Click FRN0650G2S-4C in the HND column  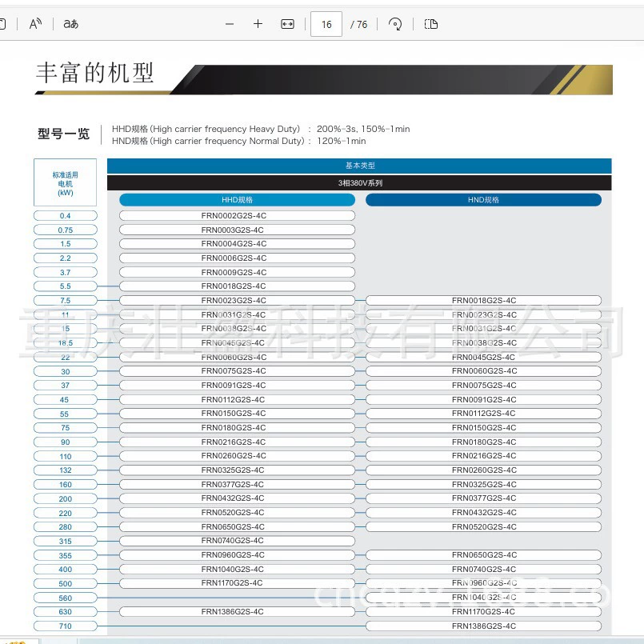(x=483, y=555)
